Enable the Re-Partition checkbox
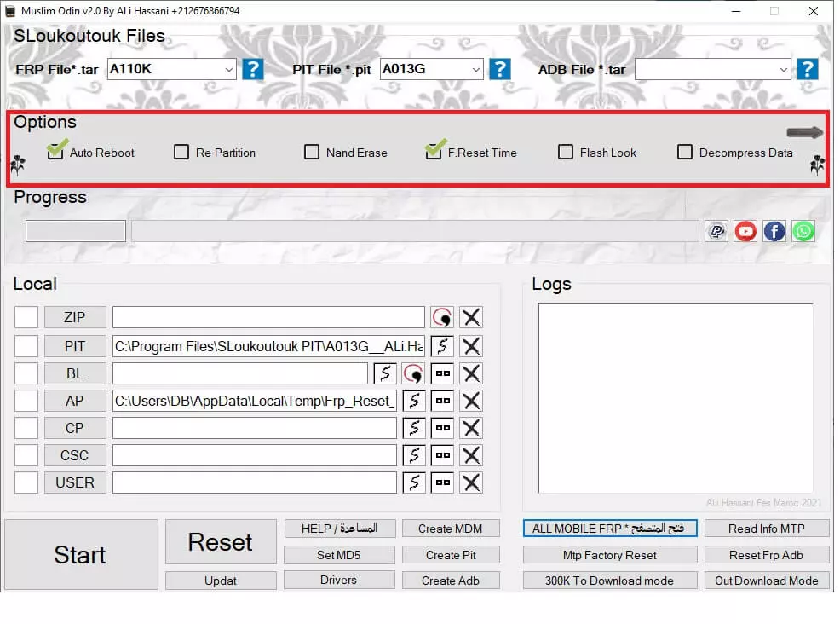Viewport: 840px width, 624px height. [x=181, y=153]
